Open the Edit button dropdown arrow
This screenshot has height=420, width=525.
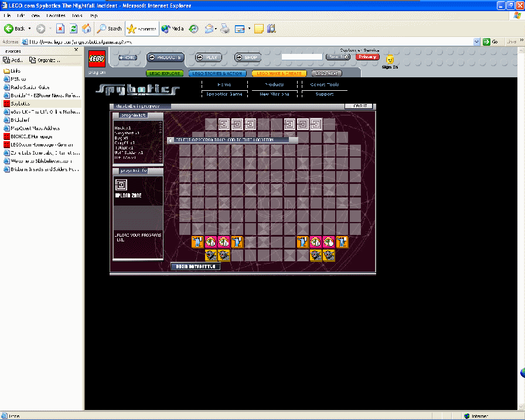pyautogui.click(x=249, y=29)
